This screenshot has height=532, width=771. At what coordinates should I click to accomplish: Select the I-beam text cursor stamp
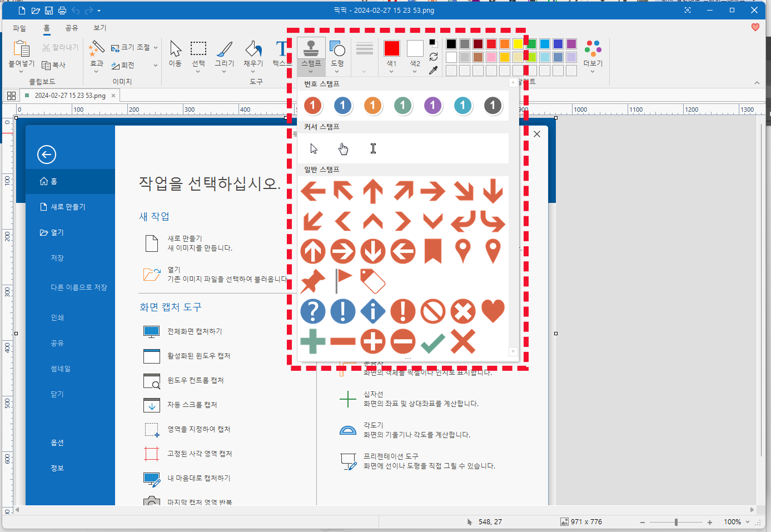[374, 148]
